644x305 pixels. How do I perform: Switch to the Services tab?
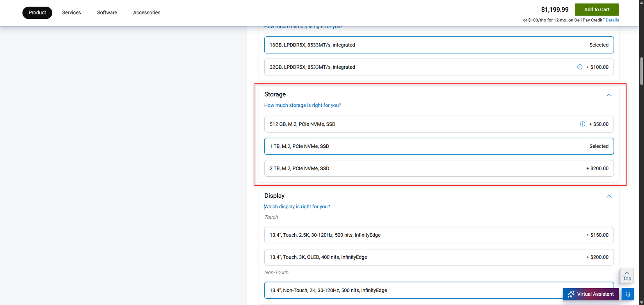point(71,12)
